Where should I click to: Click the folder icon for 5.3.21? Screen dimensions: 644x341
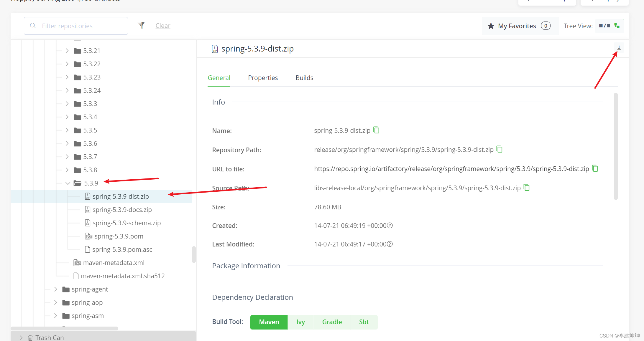pos(78,51)
